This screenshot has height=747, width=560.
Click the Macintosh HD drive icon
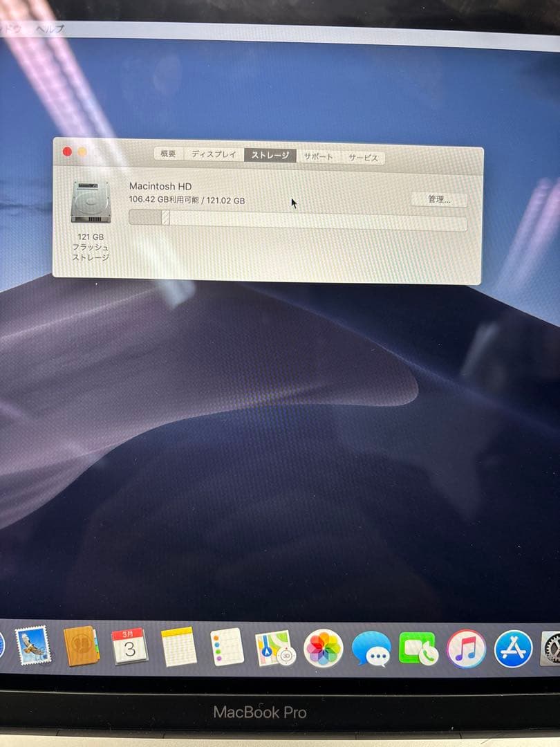(91, 202)
